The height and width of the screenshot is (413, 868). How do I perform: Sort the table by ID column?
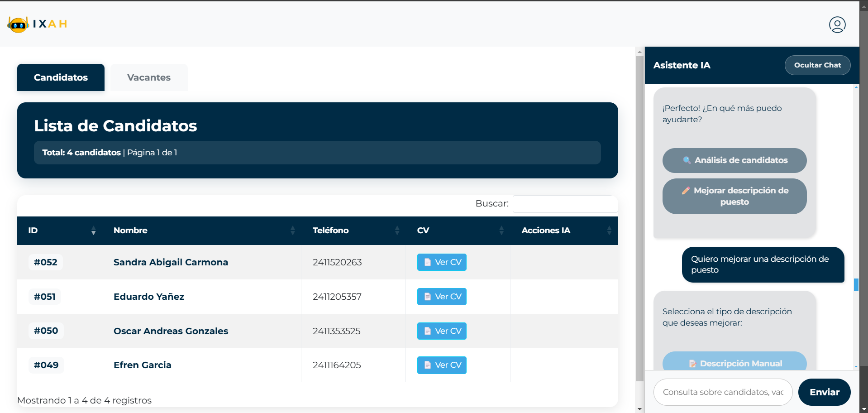60,231
